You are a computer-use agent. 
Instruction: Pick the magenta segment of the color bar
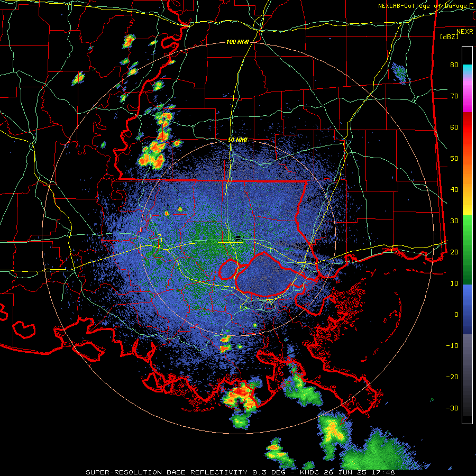point(467,97)
